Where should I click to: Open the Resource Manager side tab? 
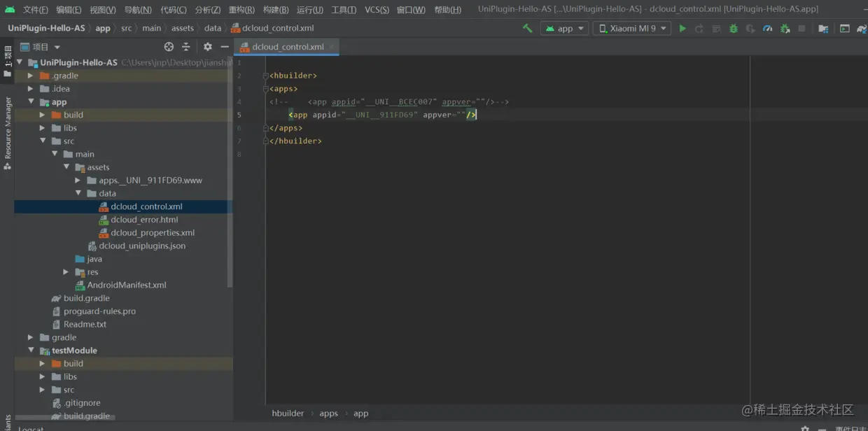tap(8, 133)
